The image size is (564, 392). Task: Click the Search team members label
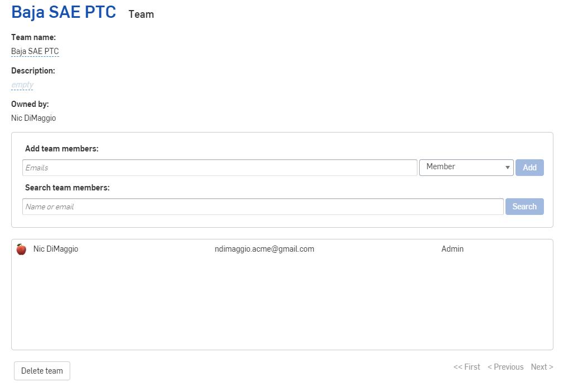click(67, 188)
